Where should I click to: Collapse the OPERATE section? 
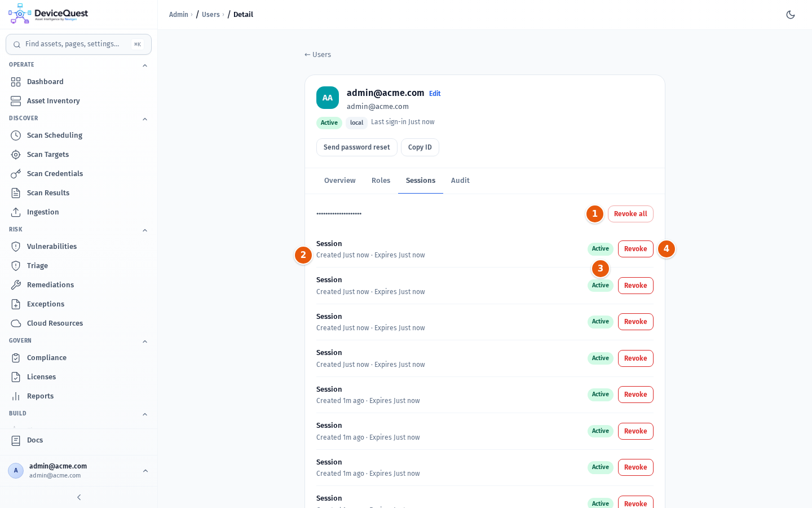tap(145, 65)
